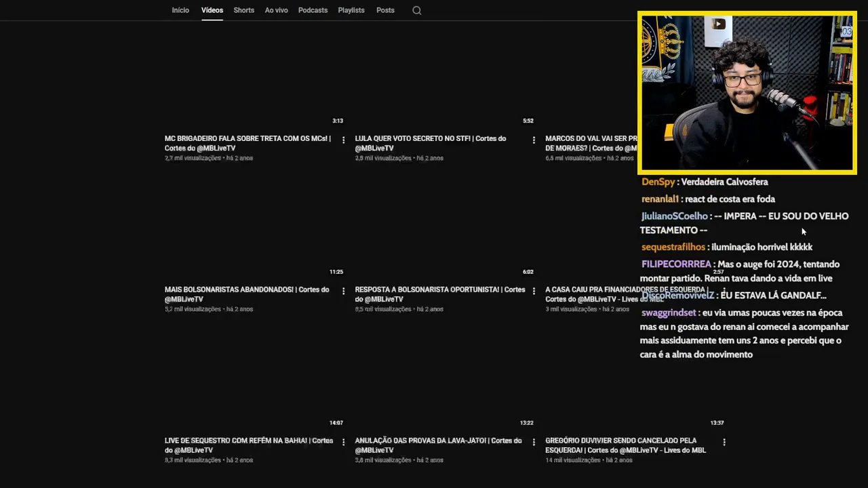This screenshot has width=868, height=488.
Task: Open options menu for LIVE DE SEQUESTRO video
Action: click(343, 443)
